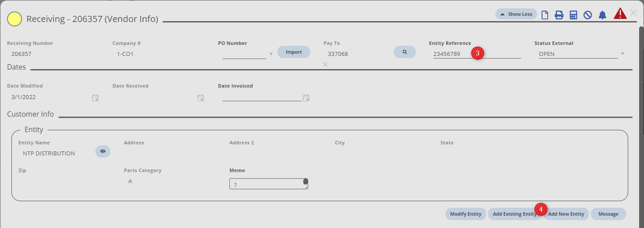The image size is (644, 228).
Task: Click the cancel/void circle icon
Action: click(588, 15)
